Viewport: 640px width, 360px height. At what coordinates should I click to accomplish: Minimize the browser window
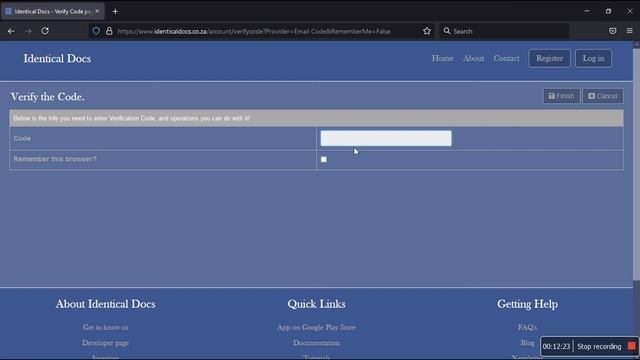click(x=587, y=11)
